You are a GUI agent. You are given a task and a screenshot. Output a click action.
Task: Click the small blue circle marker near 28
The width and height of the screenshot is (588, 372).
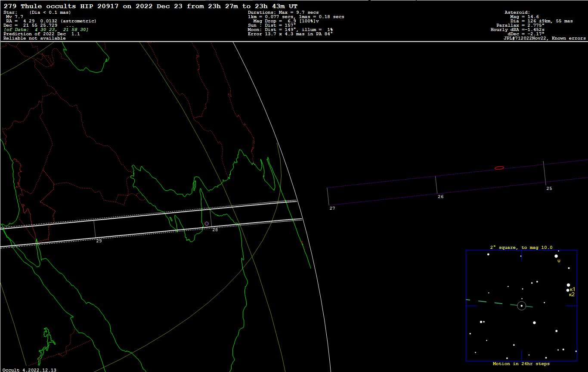point(207,223)
